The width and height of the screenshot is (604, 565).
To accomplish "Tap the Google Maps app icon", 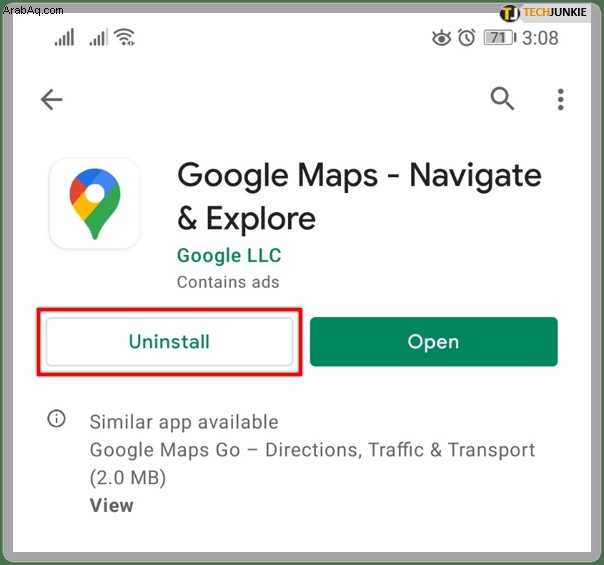I will tap(95, 203).
